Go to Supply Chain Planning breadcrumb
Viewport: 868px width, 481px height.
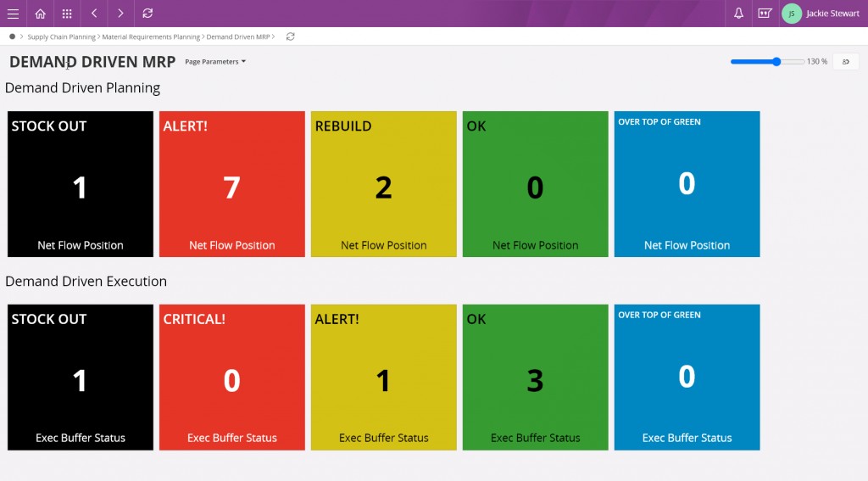[x=61, y=37]
